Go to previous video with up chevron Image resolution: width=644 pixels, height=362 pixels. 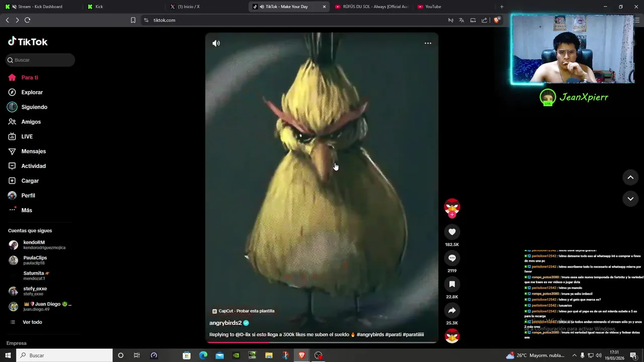[630, 177]
